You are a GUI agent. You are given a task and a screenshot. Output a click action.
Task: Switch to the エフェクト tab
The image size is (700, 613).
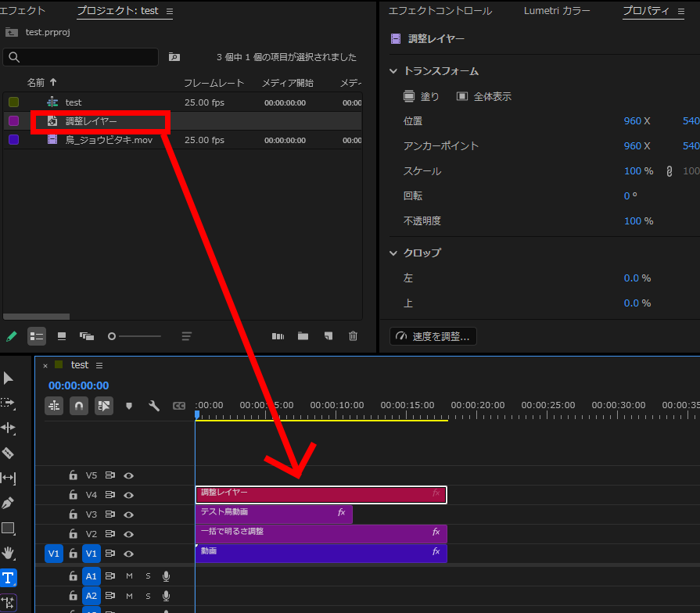point(23,11)
